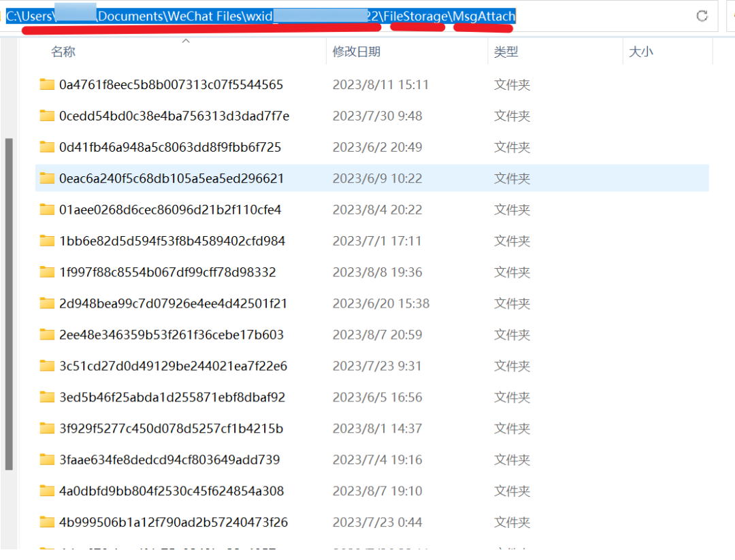Screen dimensions: 735x560
Task: Click date 2023/8/4 20:22
Action: click(x=377, y=210)
